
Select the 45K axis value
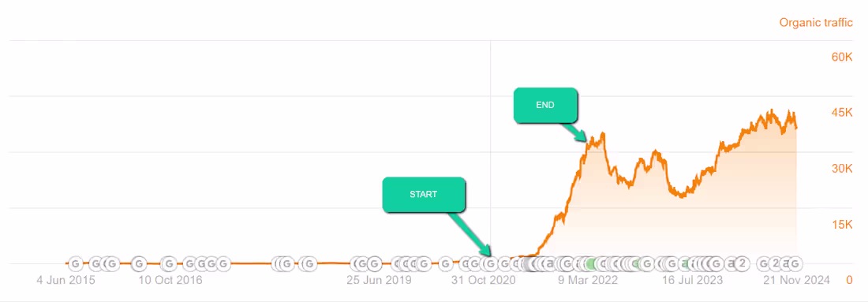pyautogui.click(x=842, y=113)
